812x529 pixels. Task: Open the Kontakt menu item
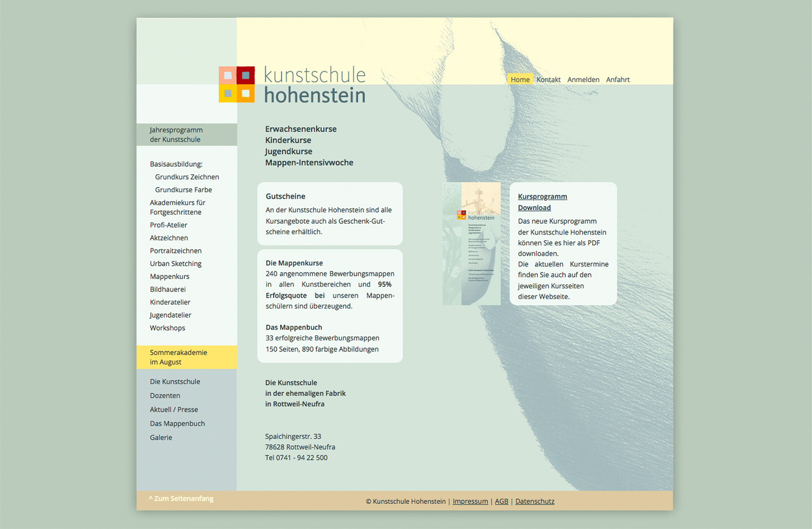(x=548, y=79)
